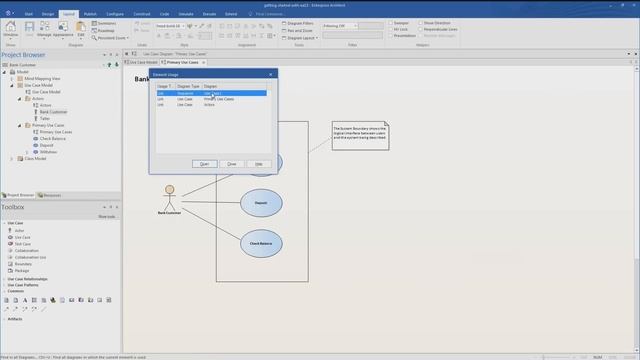Click the Manage diagram icon
Image resolution: width=640 pixels, height=360 pixels.
click(x=44, y=29)
